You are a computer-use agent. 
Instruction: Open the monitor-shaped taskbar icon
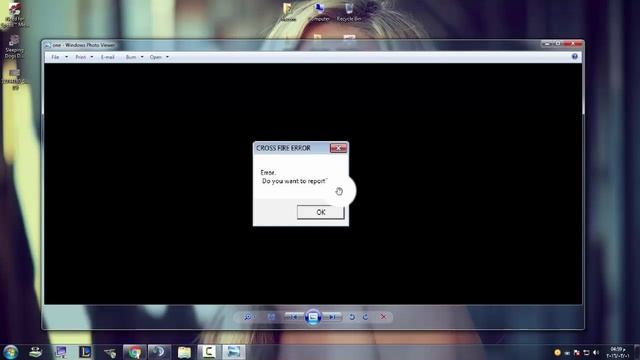pyautogui.click(x=61, y=352)
